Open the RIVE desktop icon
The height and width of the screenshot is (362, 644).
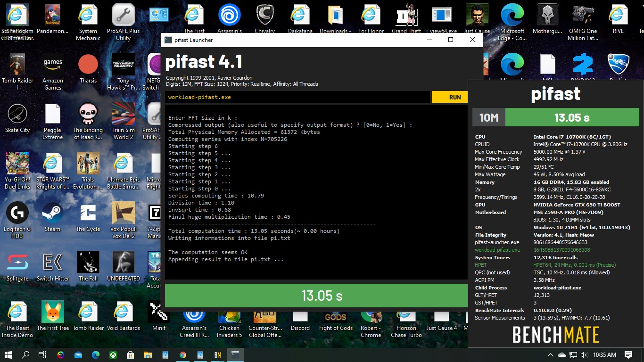619,19
